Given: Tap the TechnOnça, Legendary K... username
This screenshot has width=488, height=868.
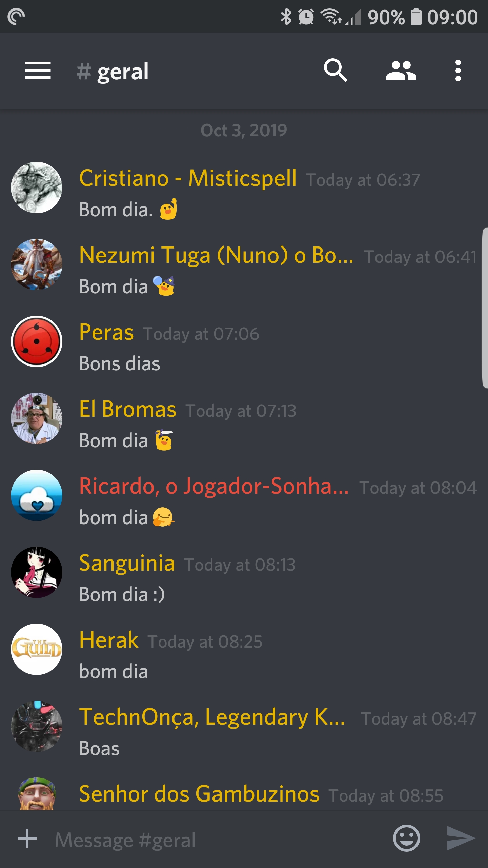Looking at the screenshot, I should [x=212, y=717].
